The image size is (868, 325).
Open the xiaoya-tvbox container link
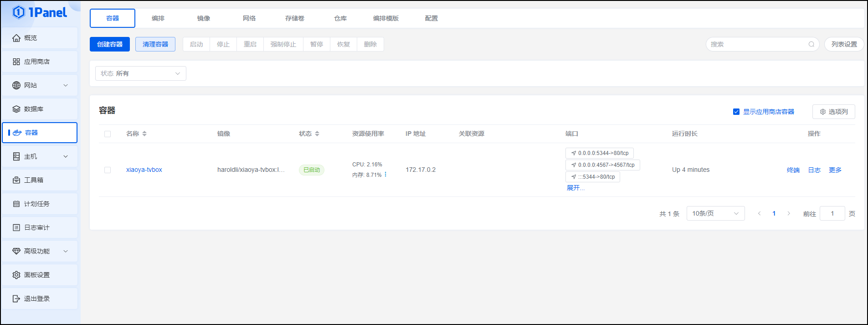(x=144, y=170)
